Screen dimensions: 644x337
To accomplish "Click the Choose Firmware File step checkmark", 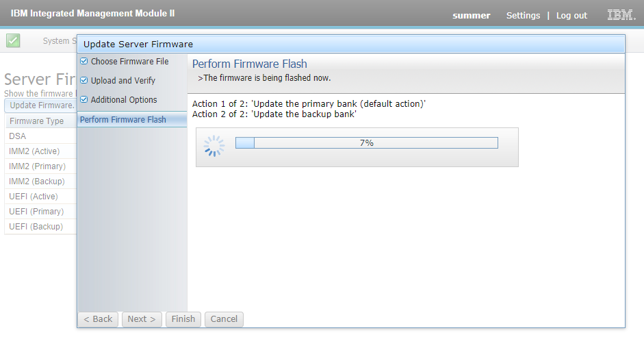I will click(x=83, y=61).
